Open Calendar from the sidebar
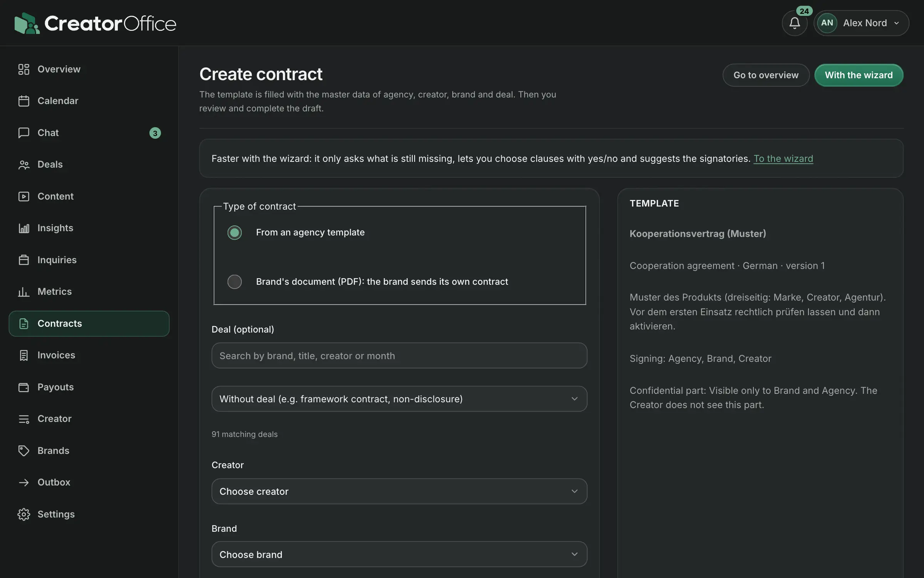 click(x=89, y=101)
